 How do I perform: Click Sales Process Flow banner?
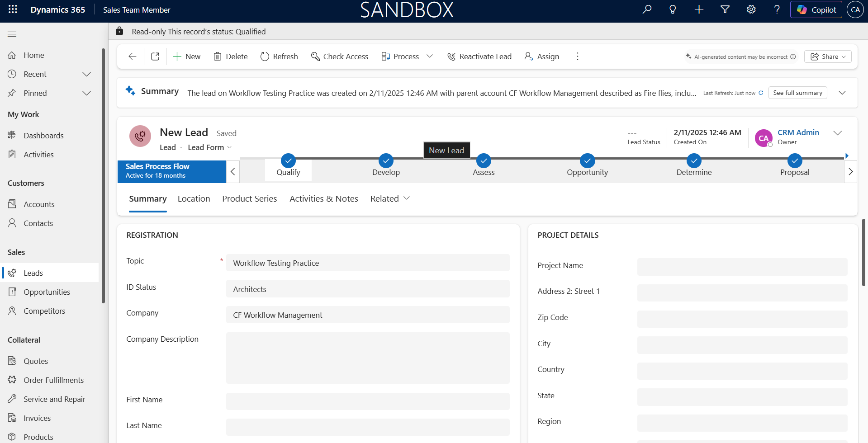pyautogui.click(x=172, y=172)
